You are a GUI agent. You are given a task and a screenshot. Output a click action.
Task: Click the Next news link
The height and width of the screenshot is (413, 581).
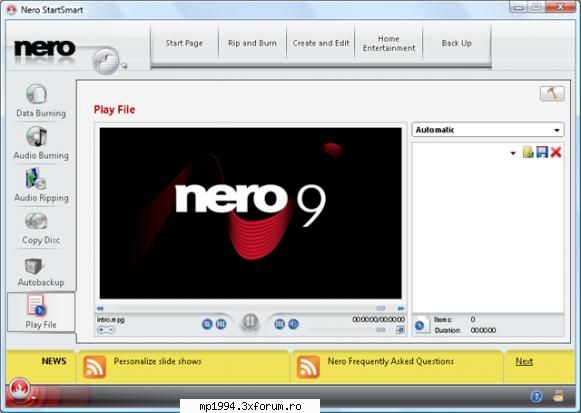tap(524, 361)
